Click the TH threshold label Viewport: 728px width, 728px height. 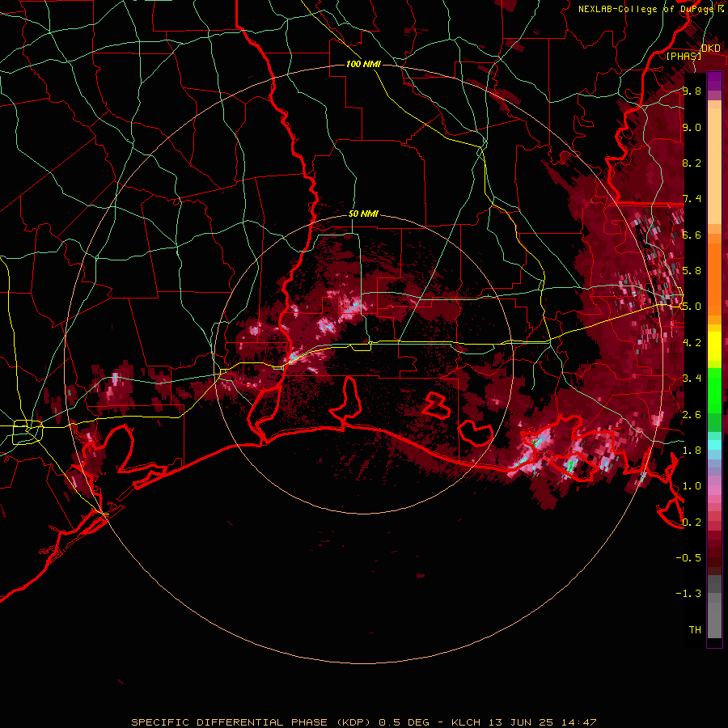695,629
